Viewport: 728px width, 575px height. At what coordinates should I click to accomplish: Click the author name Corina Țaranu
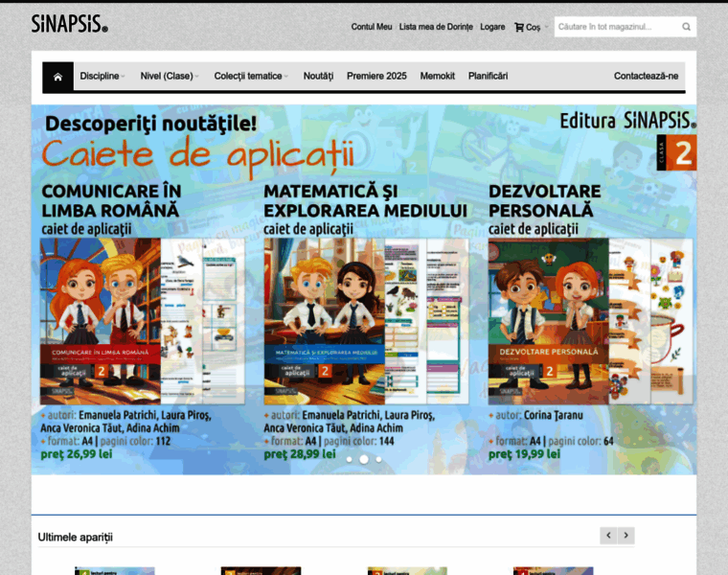[553, 415]
